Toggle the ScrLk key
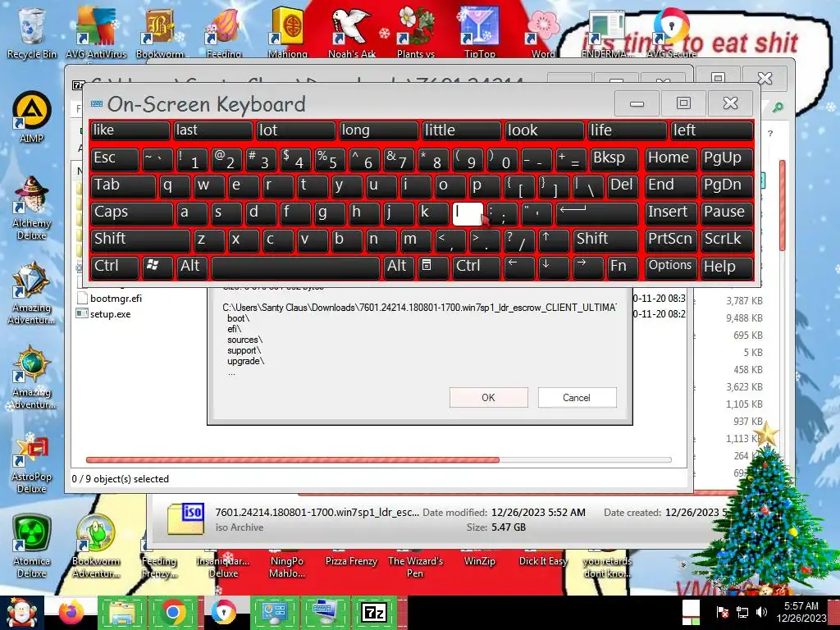Viewport: 840px width, 630px height. pos(727,240)
